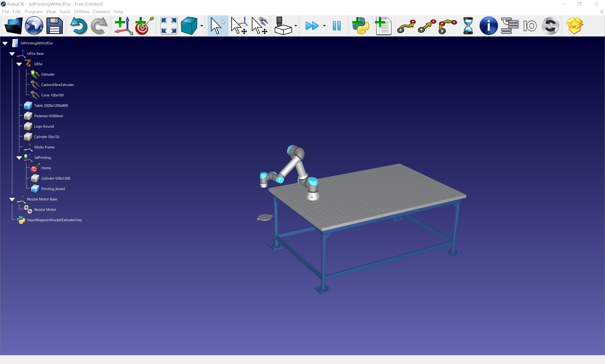Toggle the Fast simulation button
The image size is (605, 364).
pyautogui.click(x=312, y=26)
